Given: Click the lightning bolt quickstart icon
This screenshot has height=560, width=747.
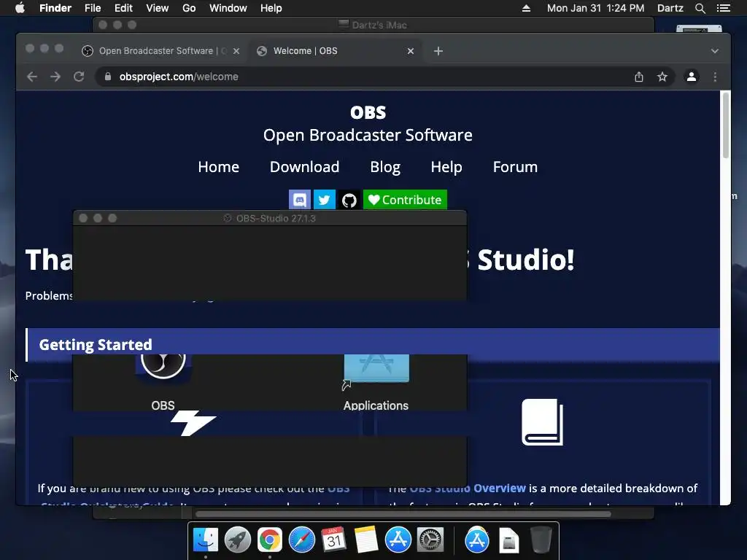Looking at the screenshot, I should tap(193, 423).
